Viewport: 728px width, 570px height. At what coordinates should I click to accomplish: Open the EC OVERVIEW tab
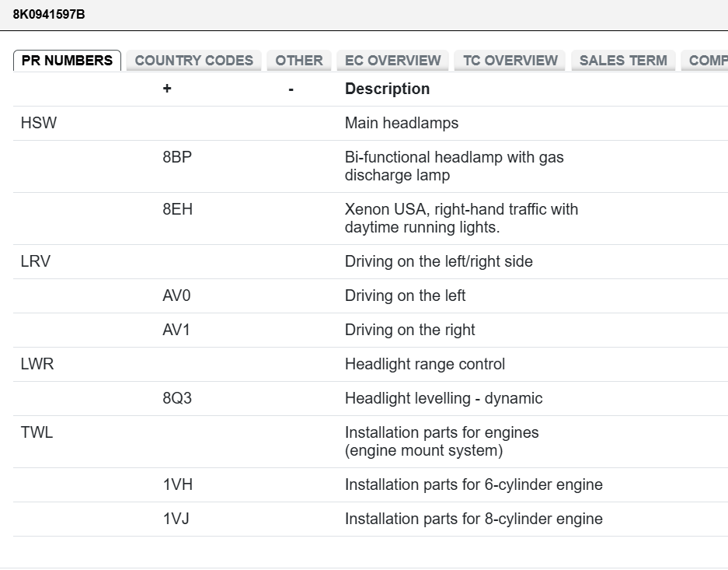point(392,61)
